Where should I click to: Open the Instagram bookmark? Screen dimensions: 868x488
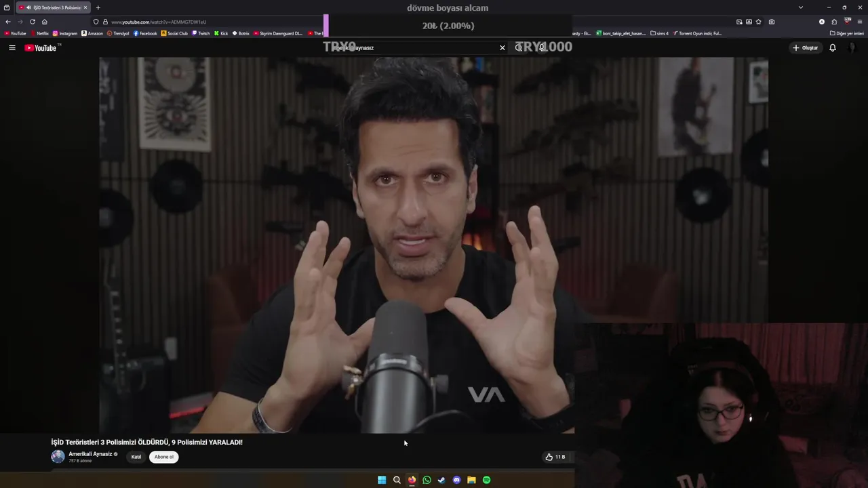(65, 33)
